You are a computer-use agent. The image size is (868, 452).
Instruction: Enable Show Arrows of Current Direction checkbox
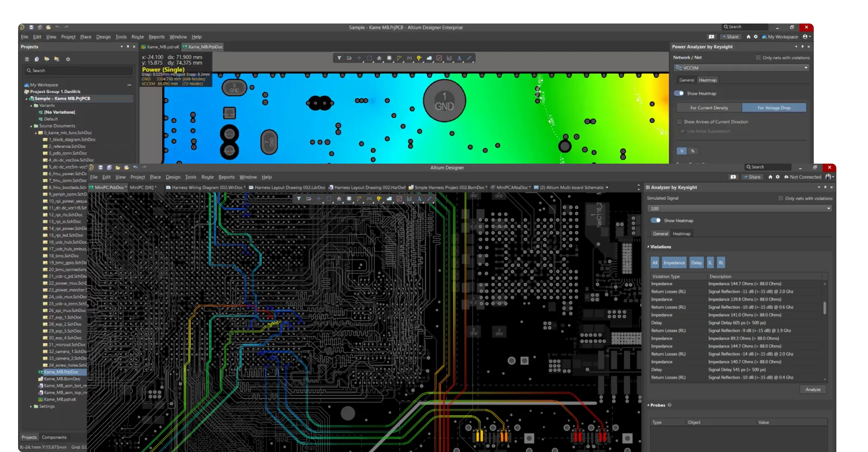coord(679,122)
